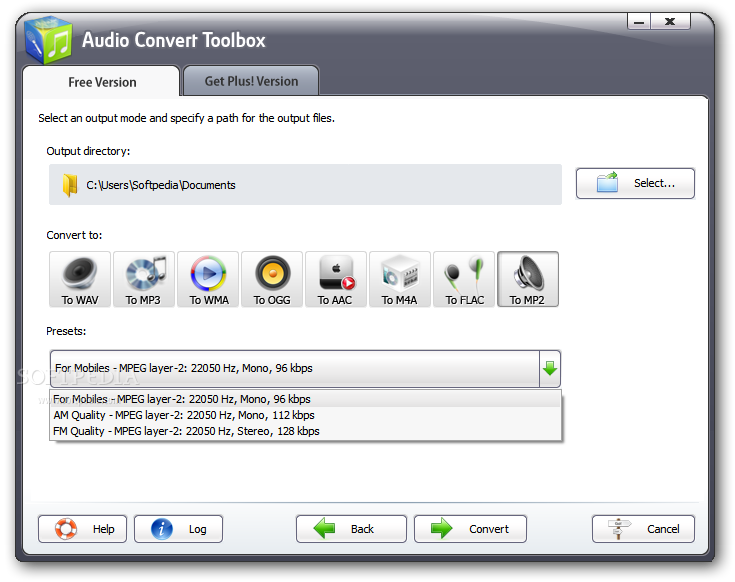735x582 pixels.
Task: Choose the To MP2 speaker icon
Action: coord(528,279)
